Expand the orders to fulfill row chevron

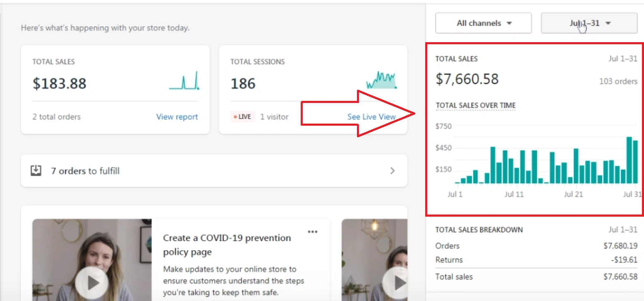[x=393, y=171]
